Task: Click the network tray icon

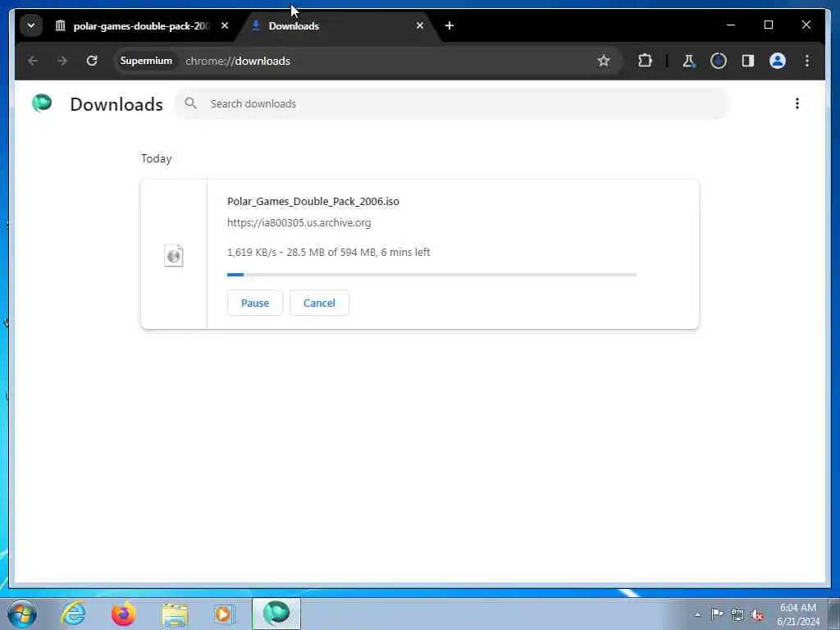Action: 737,614
